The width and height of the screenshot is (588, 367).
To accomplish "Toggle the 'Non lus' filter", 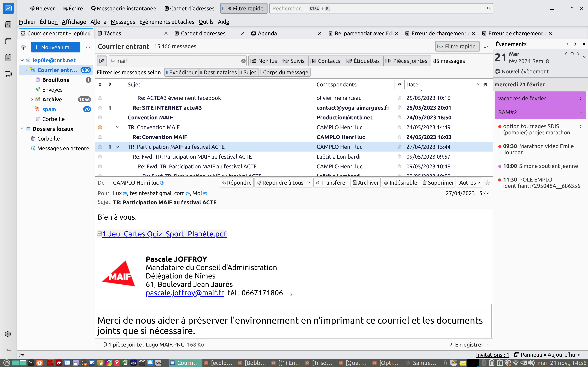I will click(x=265, y=61).
